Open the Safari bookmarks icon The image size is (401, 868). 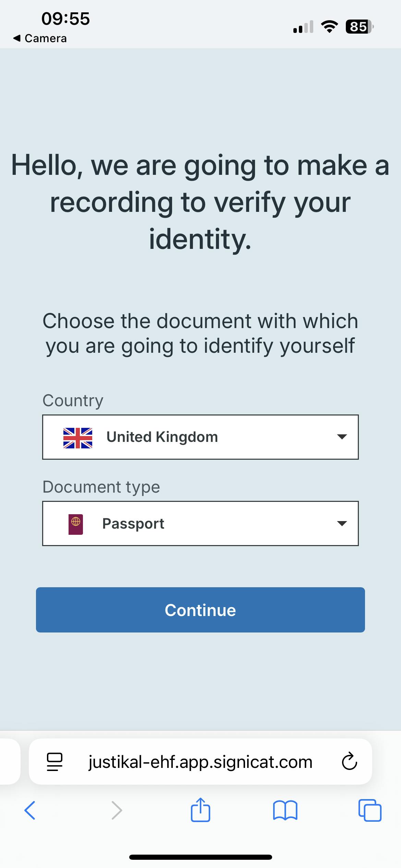(x=285, y=810)
